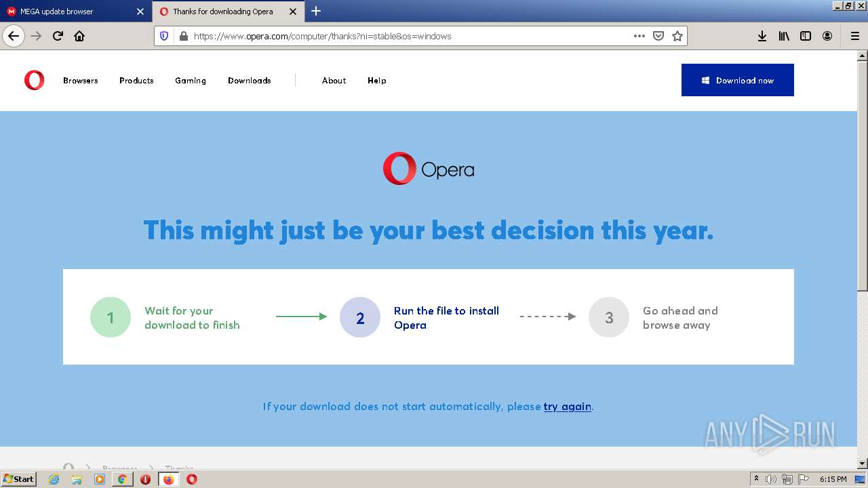The width and height of the screenshot is (868, 488).
Task: Open the Firefox home page icon
Action: 79,36
